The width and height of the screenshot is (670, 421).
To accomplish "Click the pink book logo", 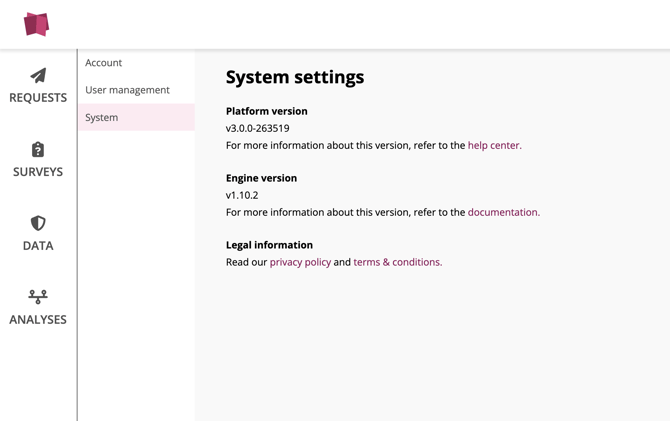I will tap(37, 24).
